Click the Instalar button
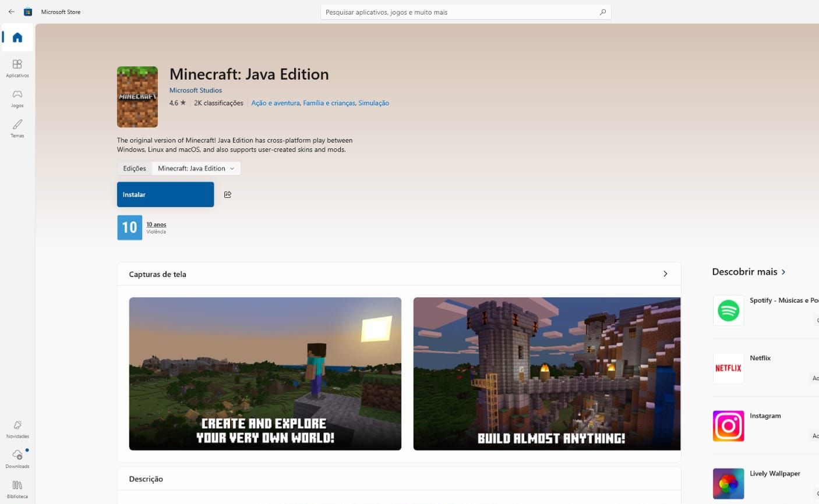 point(165,194)
